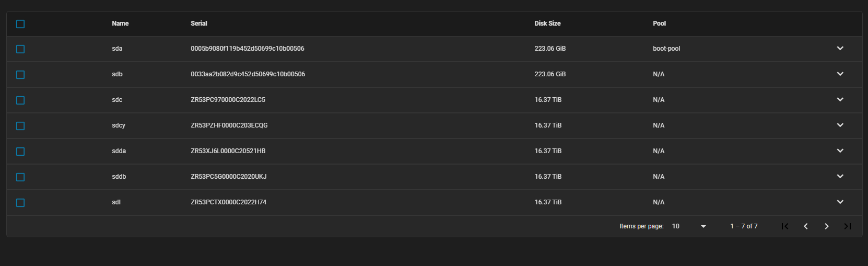Open the items per page dropdown

[x=689, y=226]
